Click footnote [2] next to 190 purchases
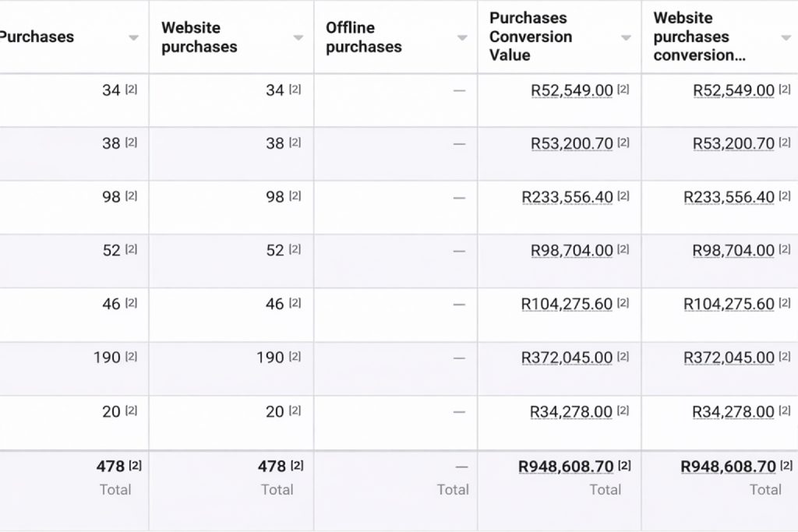Viewport: 798px width, 532px height. click(131, 357)
